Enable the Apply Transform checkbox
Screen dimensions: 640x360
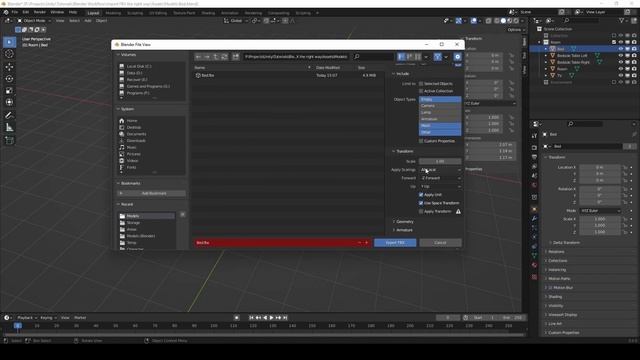[x=421, y=211]
